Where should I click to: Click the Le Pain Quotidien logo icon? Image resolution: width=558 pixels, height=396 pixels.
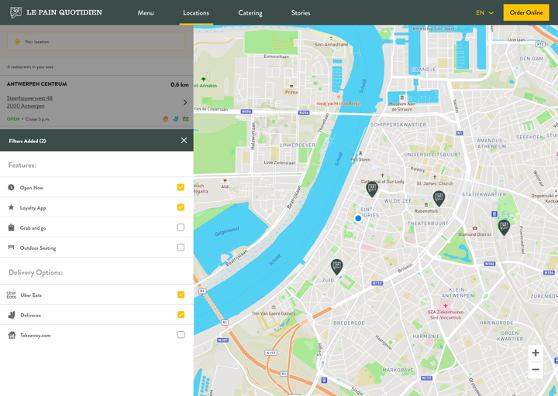pyautogui.click(x=16, y=12)
